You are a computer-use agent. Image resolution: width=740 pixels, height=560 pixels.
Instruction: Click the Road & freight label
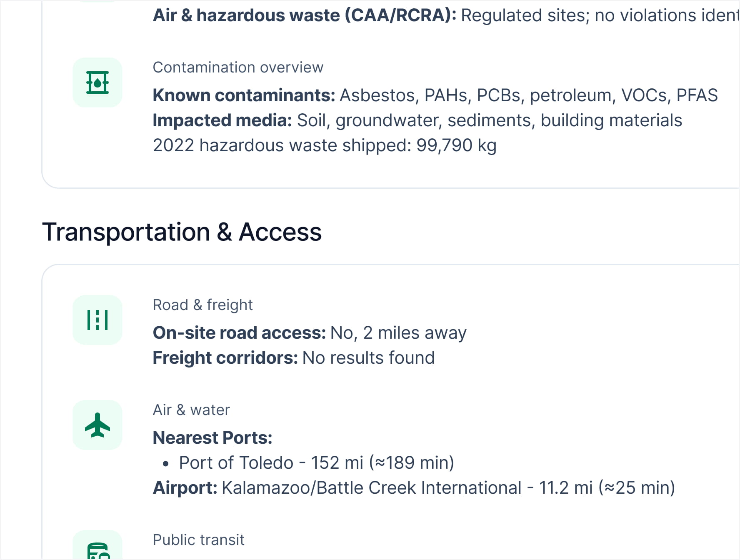pos(202,305)
